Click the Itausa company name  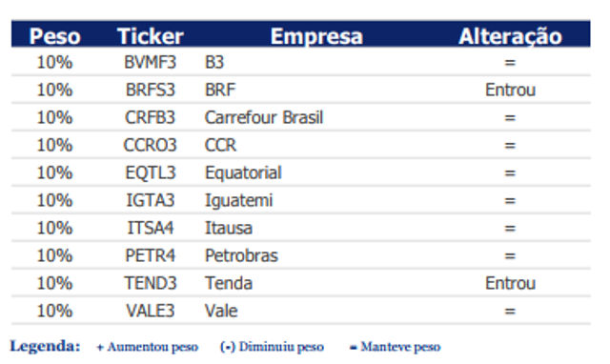tap(229, 228)
